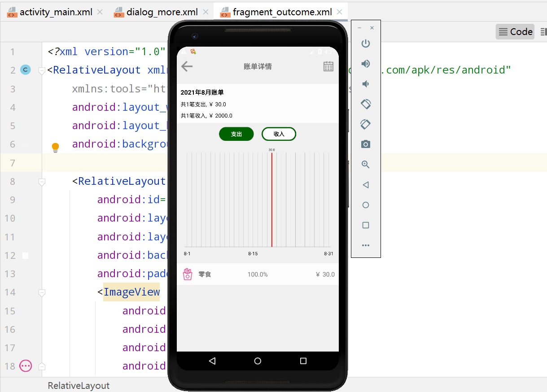Take an emulator screenshot with camera icon
The image size is (547, 392).
[366, 144]
